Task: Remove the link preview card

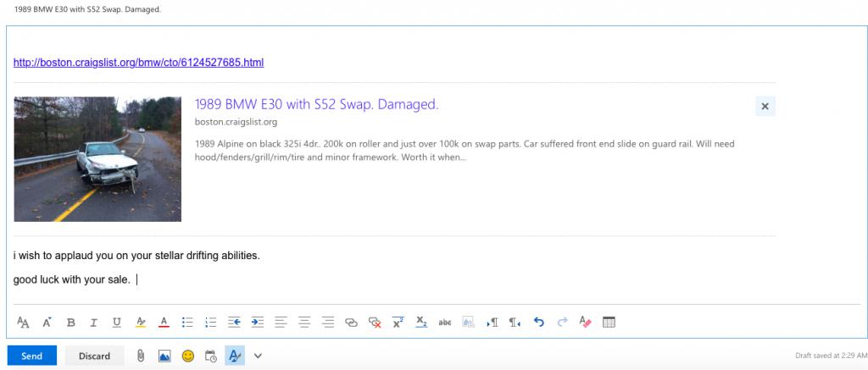Action: [765, 106]
